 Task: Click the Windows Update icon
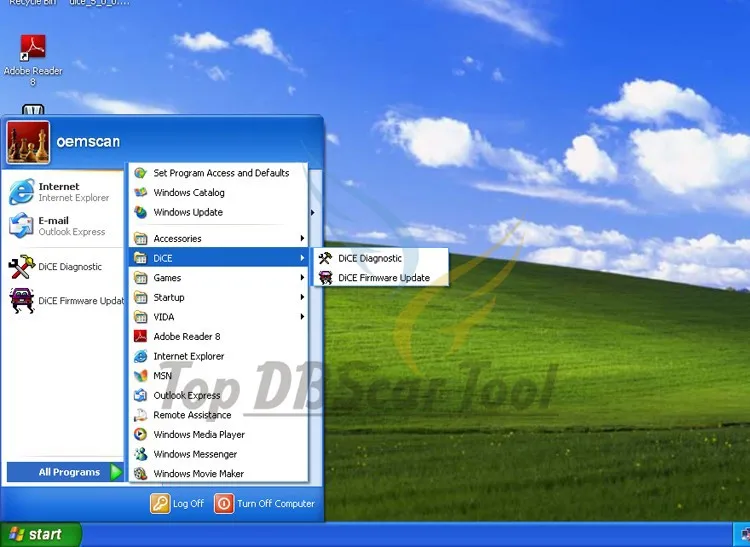tap(140, 212)
